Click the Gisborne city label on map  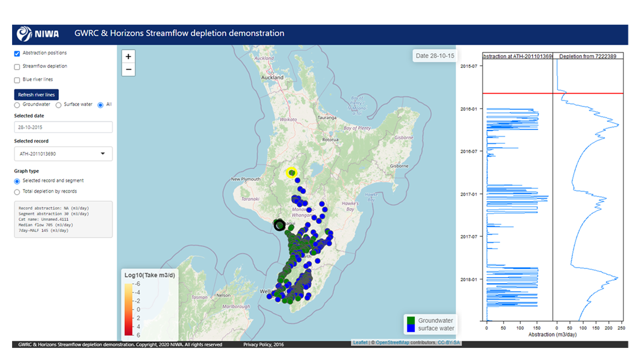pyautogui.click(x=399, y=166)
